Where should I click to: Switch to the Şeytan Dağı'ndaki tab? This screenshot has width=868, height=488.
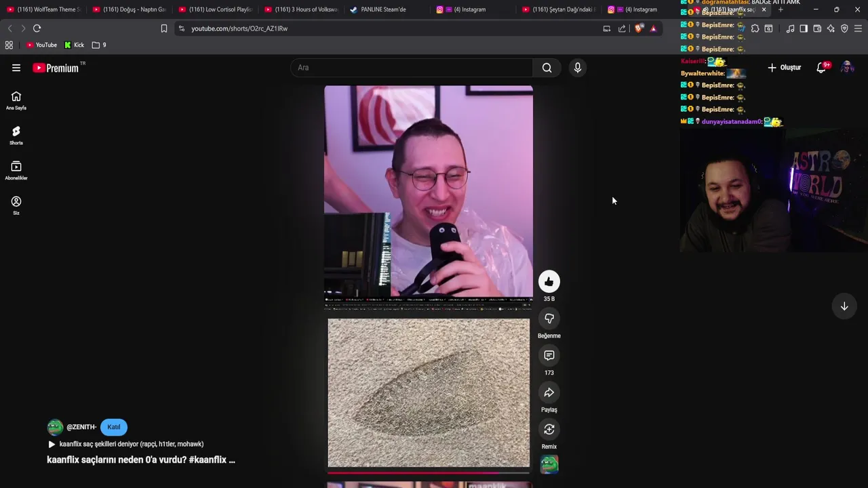click(559, 9)
